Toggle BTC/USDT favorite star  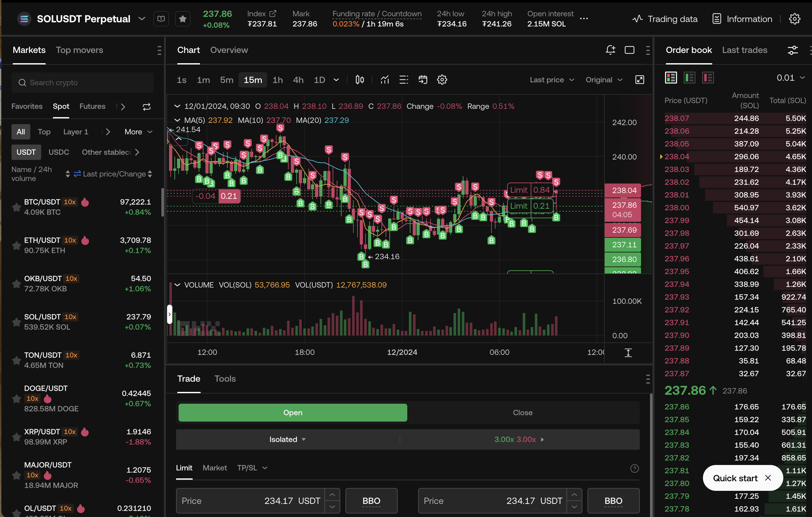(16, 207)
